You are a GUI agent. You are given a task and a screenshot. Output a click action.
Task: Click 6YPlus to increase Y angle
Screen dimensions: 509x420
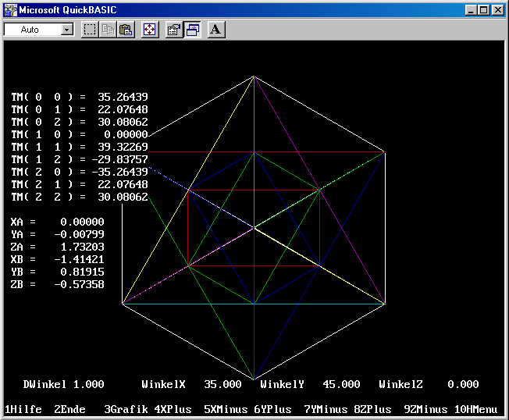click(x=272, y=409)
